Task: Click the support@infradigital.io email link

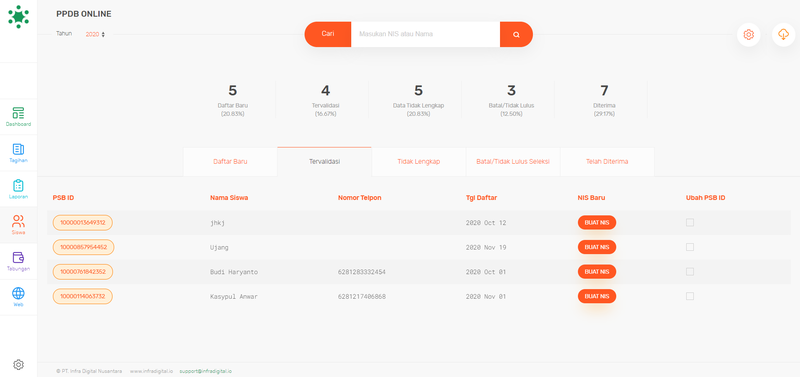Action: click(x=205, y=371)
